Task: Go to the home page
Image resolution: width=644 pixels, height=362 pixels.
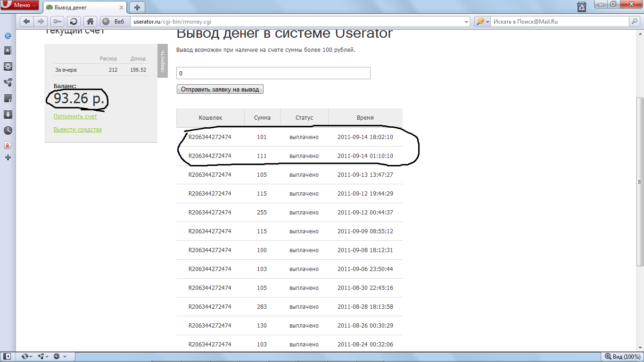Action: pyautogui.click(x=90, y=21)
